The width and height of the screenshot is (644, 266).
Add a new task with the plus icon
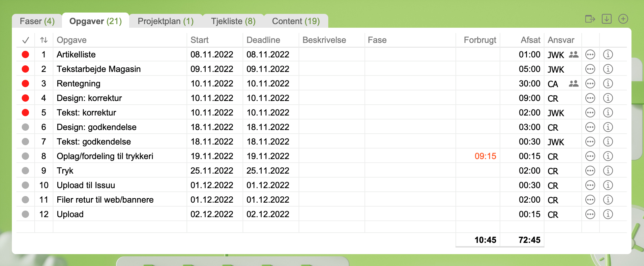623,19
